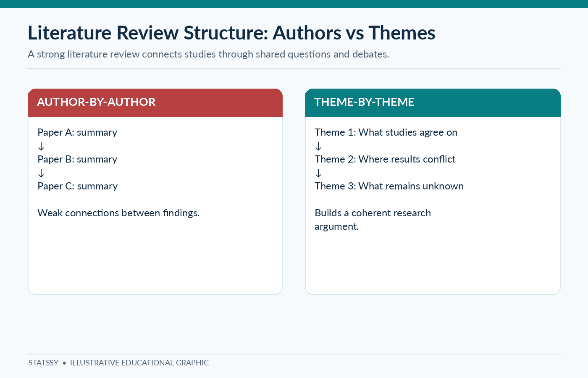Click the title "Literature Review Structure: Authors vs Themes"

[x=231, y=33]
